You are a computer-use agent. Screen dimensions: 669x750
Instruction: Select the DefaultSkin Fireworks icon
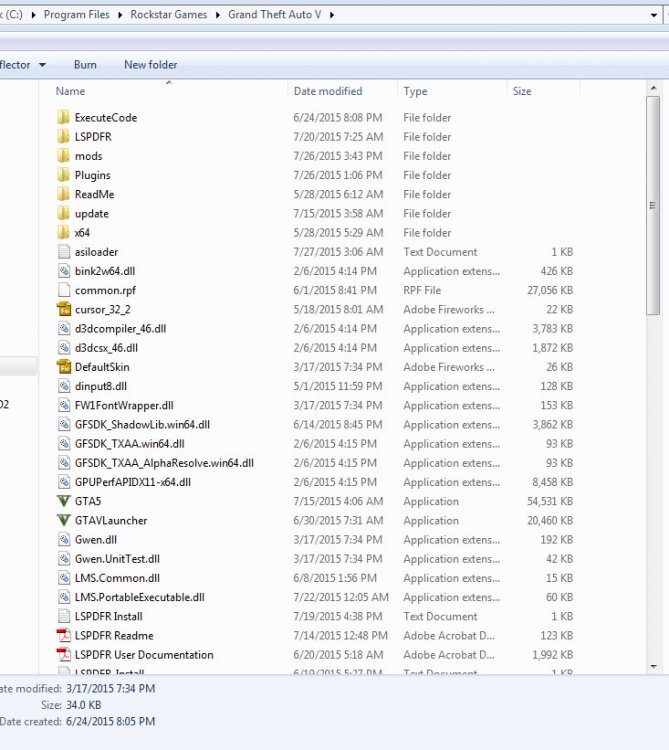pyautogui.click(x=64, y=367)
